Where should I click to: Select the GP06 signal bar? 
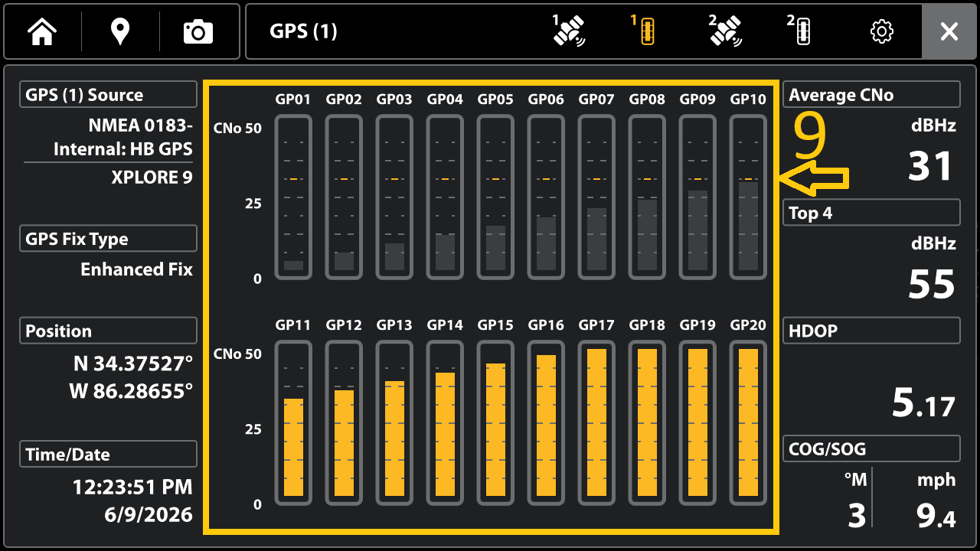[546, 197]
